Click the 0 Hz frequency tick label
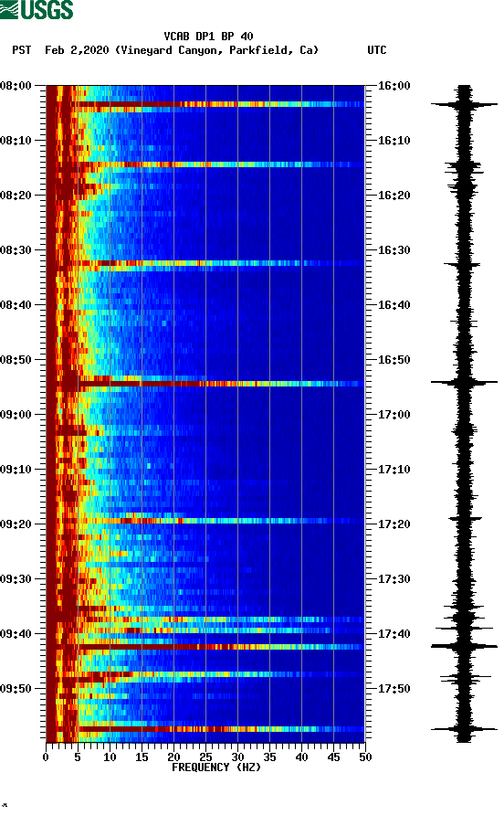The height and width of the screenshot is (815, 504). [46, 757]
